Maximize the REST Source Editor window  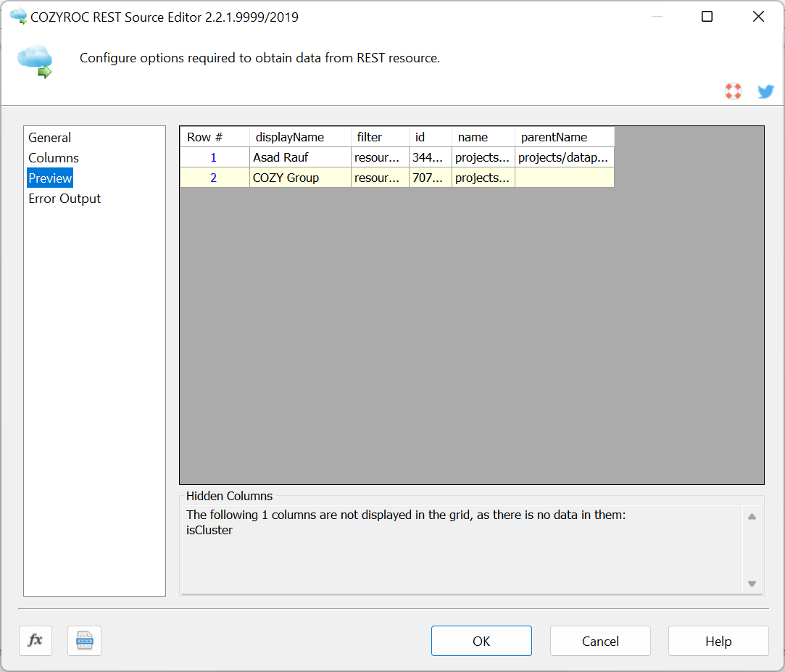click(707, 17)
